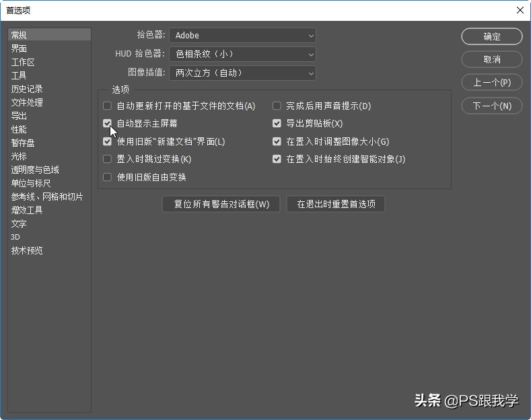The width and height of the screenshot is (531, 420).
Task: Open the HUD 拾色器 dropdown
Action: pyautogui.click(x=242, y=55)
